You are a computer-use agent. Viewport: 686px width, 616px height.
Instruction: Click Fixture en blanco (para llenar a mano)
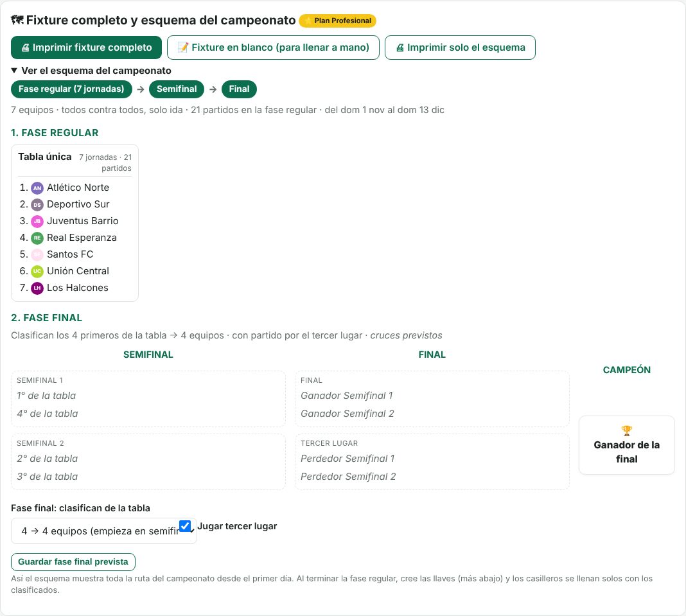point(273,48)
